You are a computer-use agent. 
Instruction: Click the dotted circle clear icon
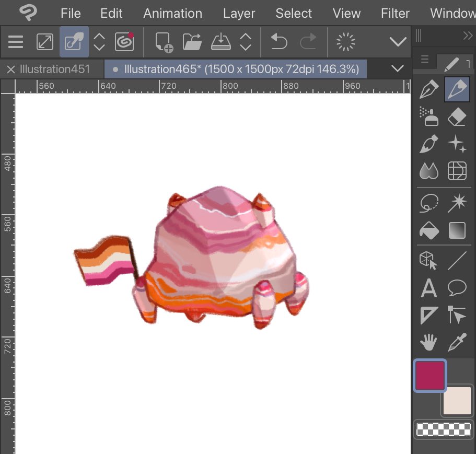[x=345, y=42]
